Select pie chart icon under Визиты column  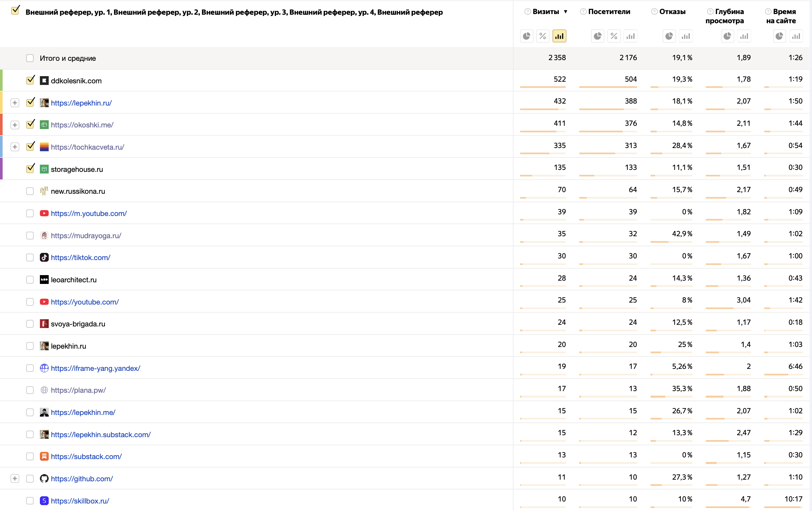click(526, 36)
